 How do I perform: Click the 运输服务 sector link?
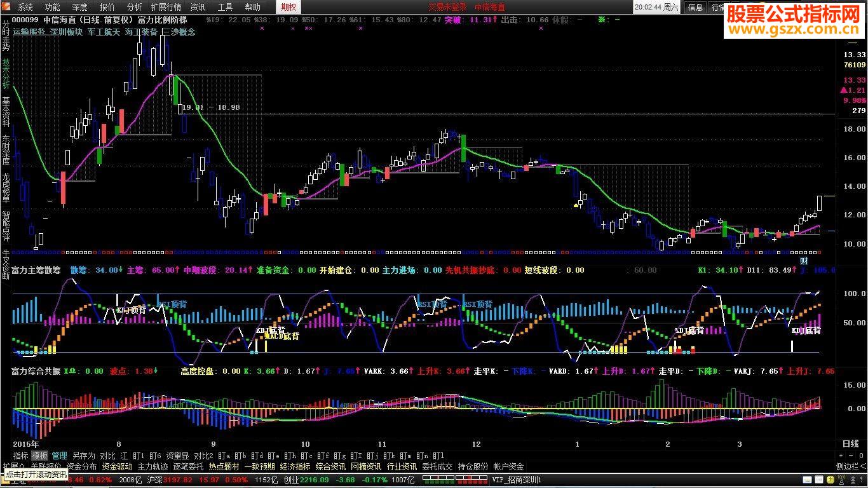[29, 30]
